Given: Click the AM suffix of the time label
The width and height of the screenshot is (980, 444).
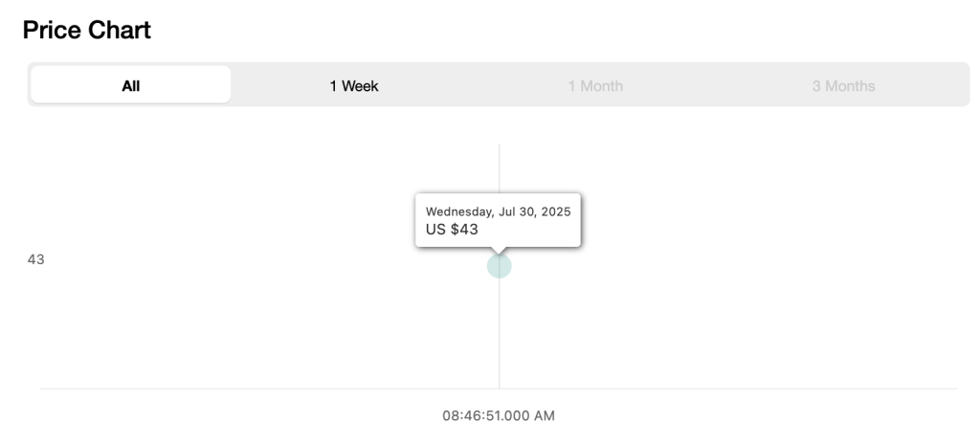Looking at the screenshot, I should [545, 415].
